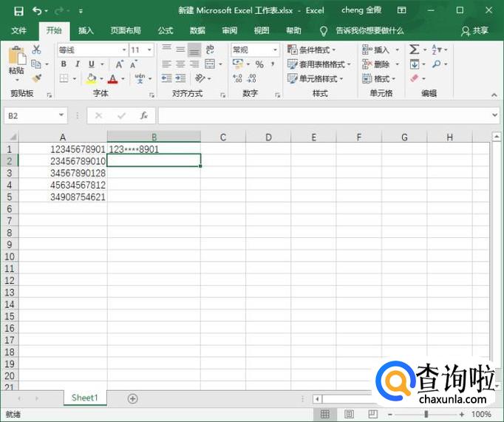Toggle middle vertical alignment
Viewport: 504px width, 422px height.
[180, 50]
